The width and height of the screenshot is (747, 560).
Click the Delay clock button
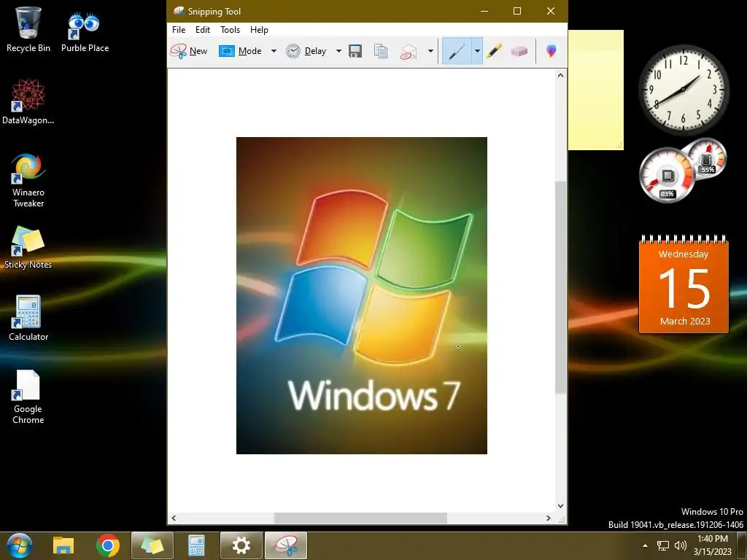306,51
